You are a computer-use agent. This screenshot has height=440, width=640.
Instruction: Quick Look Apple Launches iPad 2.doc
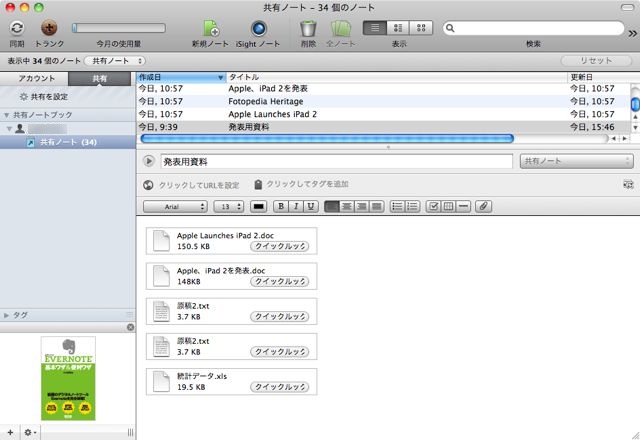click(x=280, y=247)
